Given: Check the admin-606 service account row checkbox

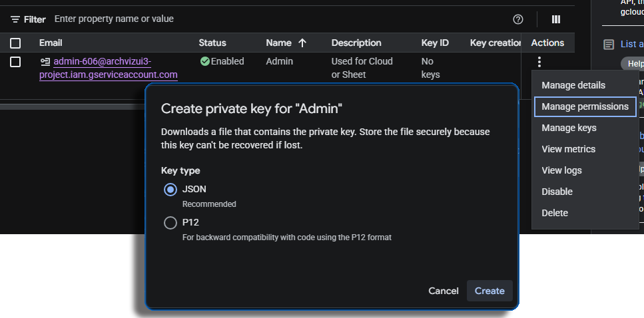Looking at the screenshot, I should click(x=15, y=62).
